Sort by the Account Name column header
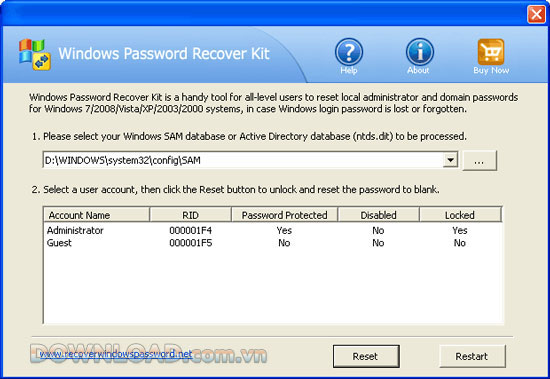 tap(96, 215)
